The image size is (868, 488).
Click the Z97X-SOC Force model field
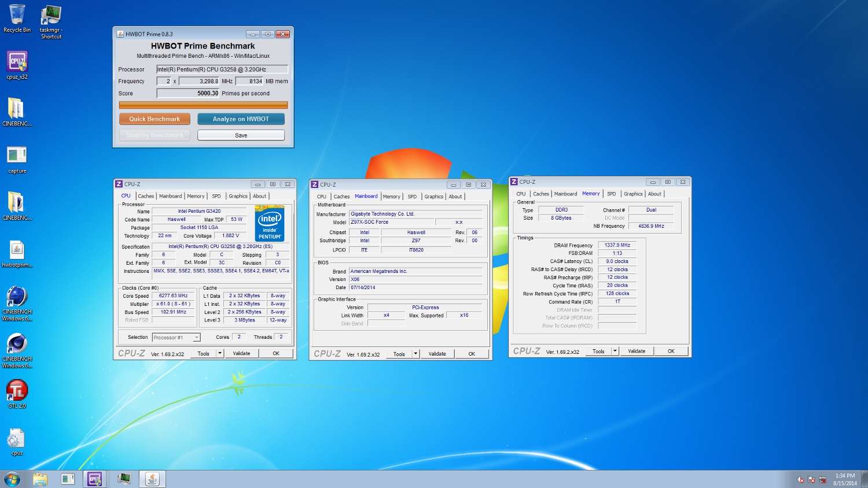pyautogui.click(x=391, y=222)
